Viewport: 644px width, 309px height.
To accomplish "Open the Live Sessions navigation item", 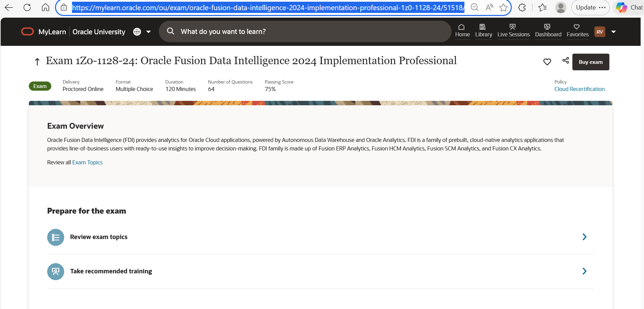I will (513, 31).
